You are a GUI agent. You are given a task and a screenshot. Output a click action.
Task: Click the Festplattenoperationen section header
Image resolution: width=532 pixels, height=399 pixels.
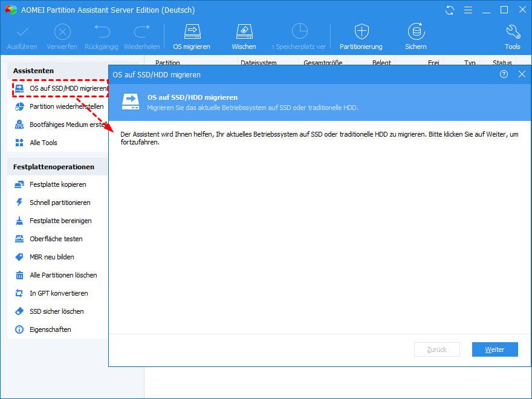coord(54,167)
